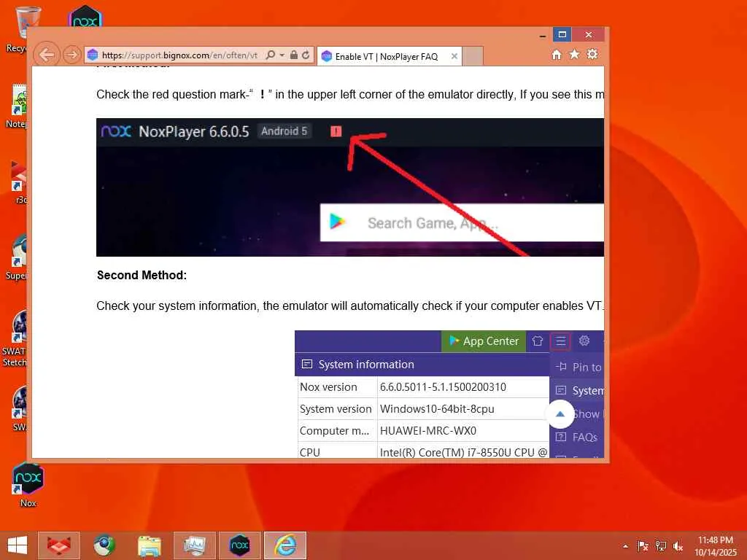This screenshot has width=747, height=560.
Task: Click the NoxPlayer red exclamation screenshot image
Action: coord(350,187)
